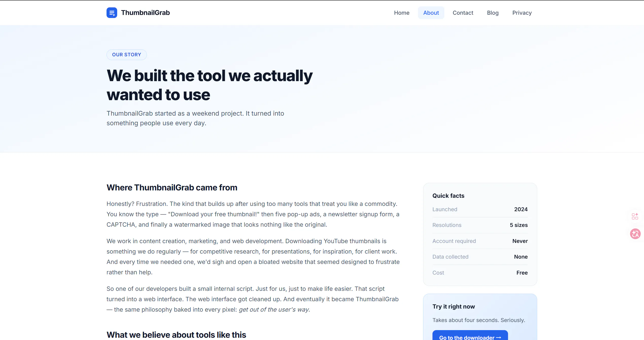Viewport: 644px width, 340px height.
Task: Click the pink translate extension icon
Action: pos(635,234)
